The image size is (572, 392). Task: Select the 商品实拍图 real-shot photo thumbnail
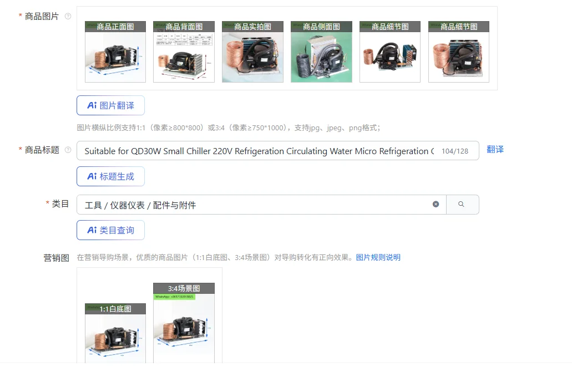pos(252,51)
